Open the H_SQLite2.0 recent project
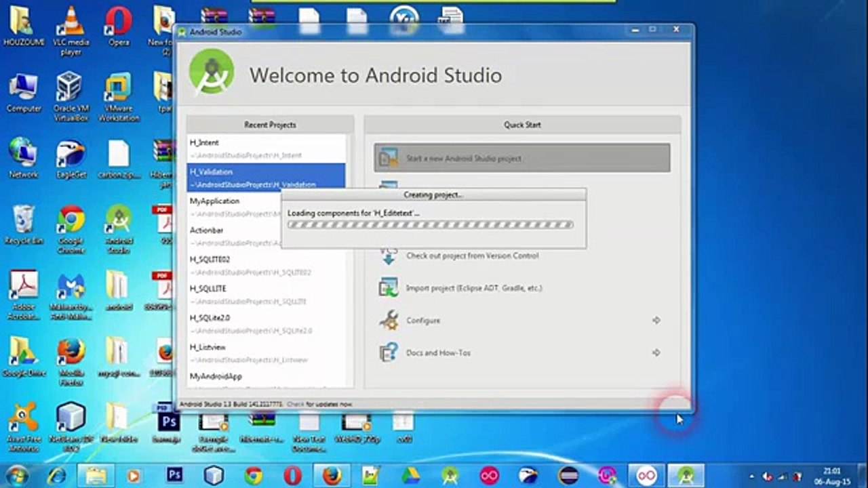The height and width of the screenshot is (488, 868). click(266, 323)
